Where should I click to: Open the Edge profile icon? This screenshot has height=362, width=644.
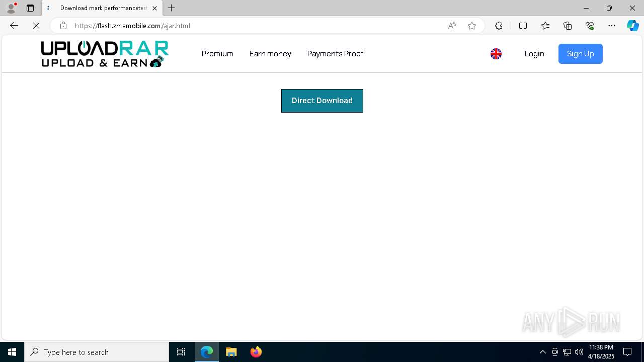click(x=11, y=8)
